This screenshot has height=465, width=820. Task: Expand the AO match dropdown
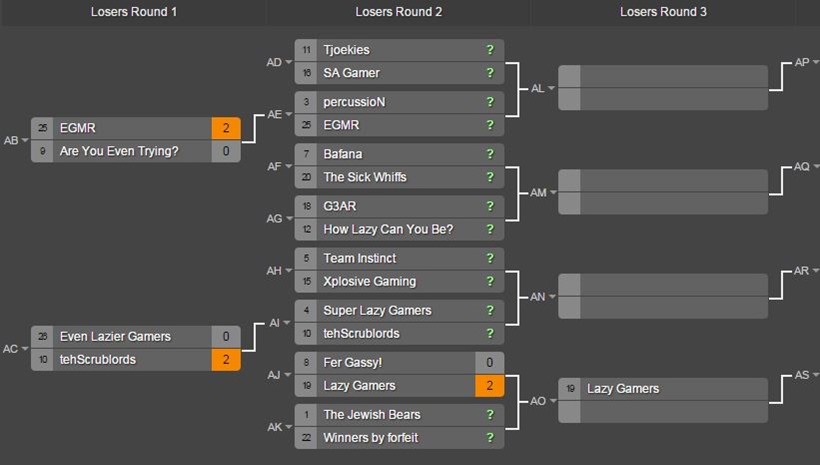(553, 401)
